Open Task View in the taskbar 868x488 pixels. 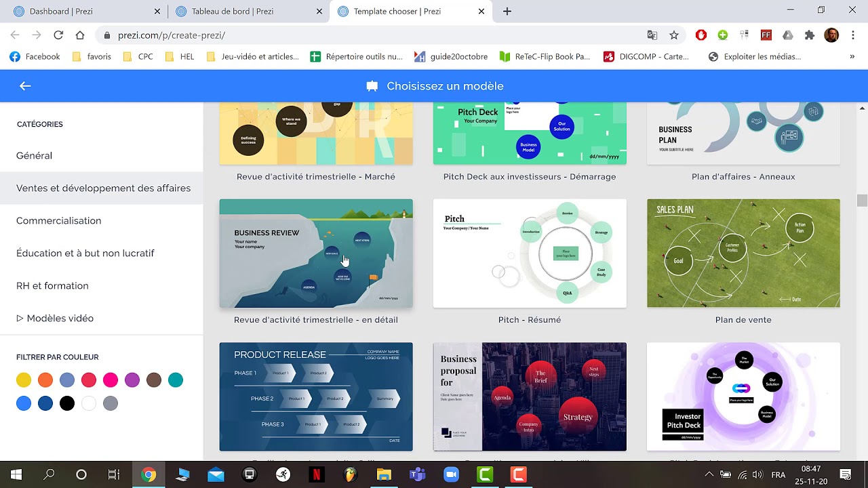(114, 474)
